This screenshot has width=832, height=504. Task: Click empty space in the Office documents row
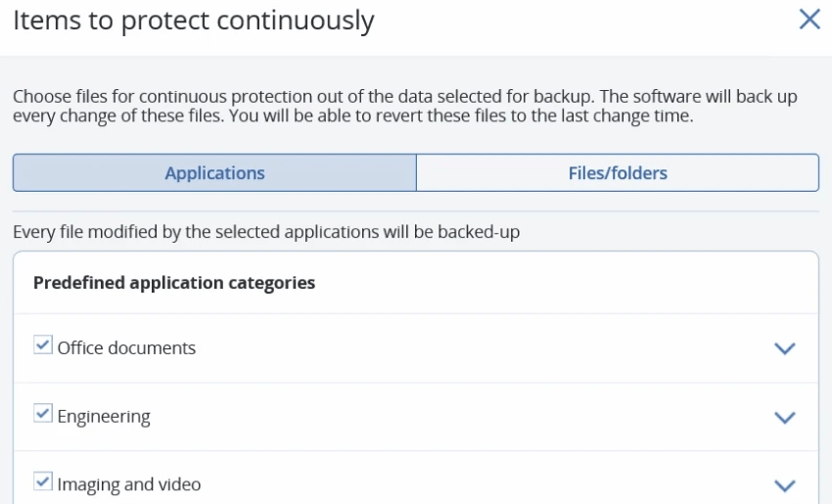470,348
